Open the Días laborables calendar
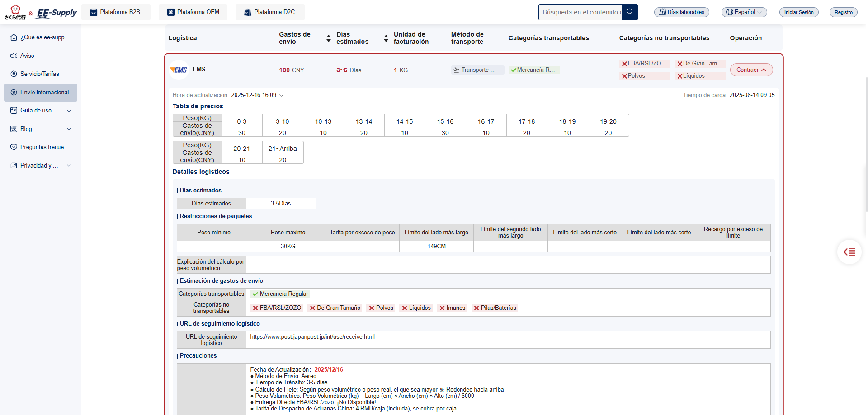 (x=682, y=12)
